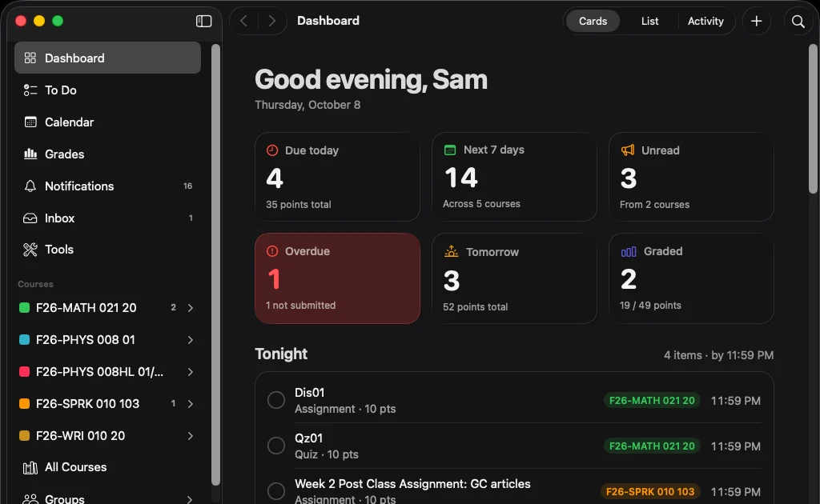Click the Notifications badge showing 16
The height and width of the screenshot is (504, 820).
tap(187, 186)
